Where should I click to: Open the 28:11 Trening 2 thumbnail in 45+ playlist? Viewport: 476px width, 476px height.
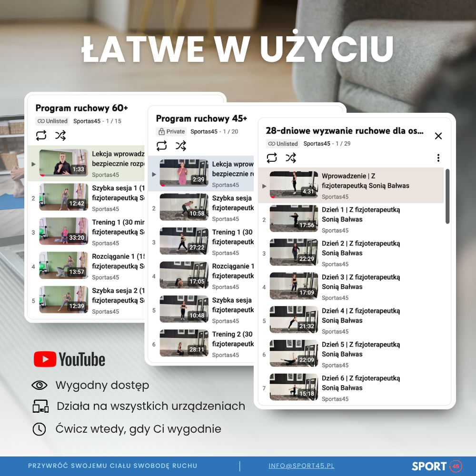point(184,343)
